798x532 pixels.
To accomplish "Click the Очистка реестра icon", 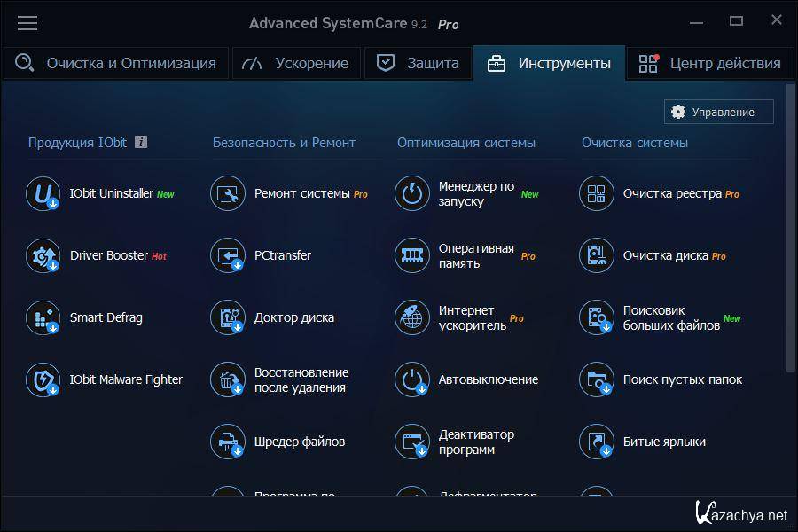I will tap(596, 193).
